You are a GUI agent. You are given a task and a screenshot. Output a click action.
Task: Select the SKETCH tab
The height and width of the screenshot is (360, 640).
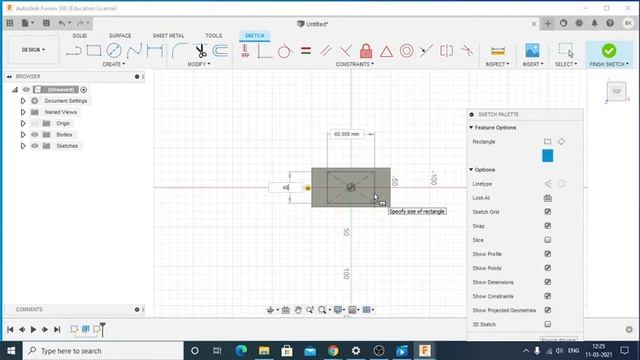254,36
